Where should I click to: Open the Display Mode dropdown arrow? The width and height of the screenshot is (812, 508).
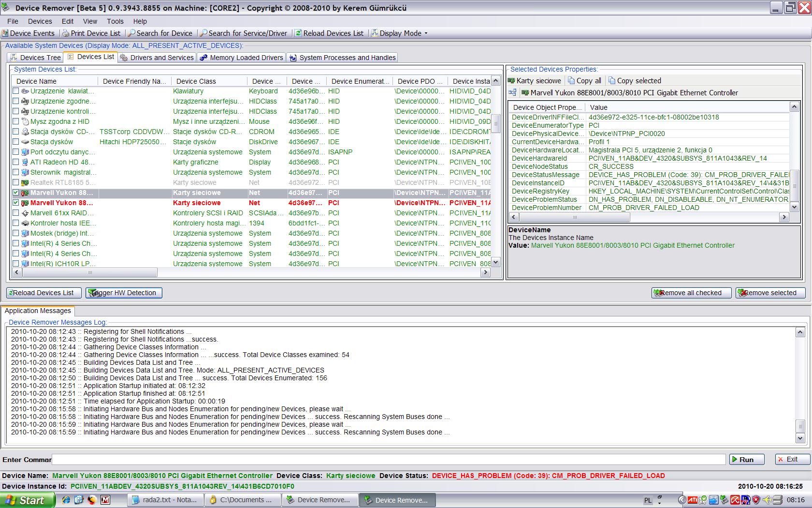coord(426,33)
